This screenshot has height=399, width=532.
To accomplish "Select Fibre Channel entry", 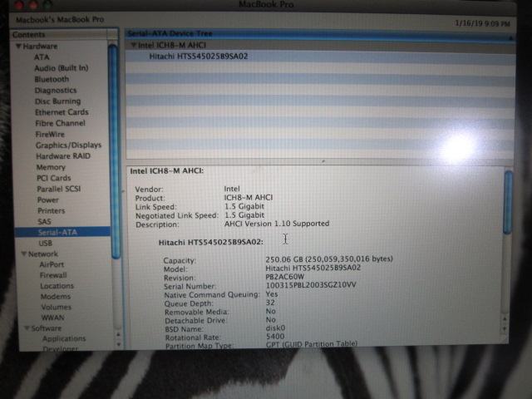I will click(x=60, y=123).
